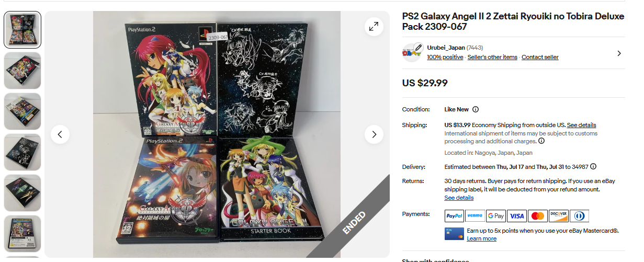
Task: Select the Google Pay payment icon
Action: pyautogui.click(x=495, y=216)
